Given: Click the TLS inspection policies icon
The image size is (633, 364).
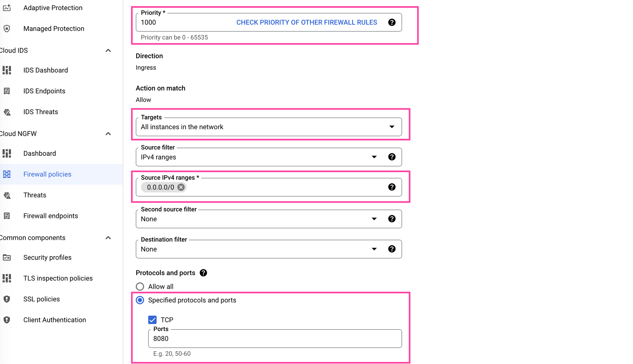Looking at the screenshot, I should click(x=7, y=278).
